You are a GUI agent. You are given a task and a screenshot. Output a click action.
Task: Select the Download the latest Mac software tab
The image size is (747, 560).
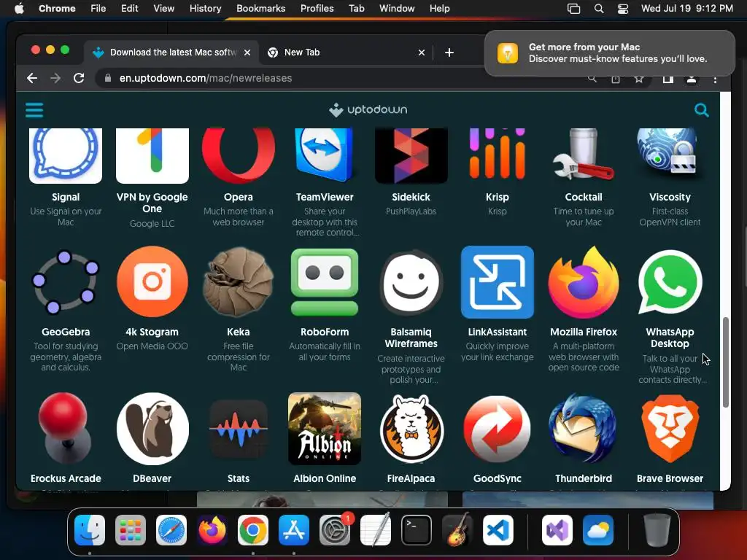[171, 52]
